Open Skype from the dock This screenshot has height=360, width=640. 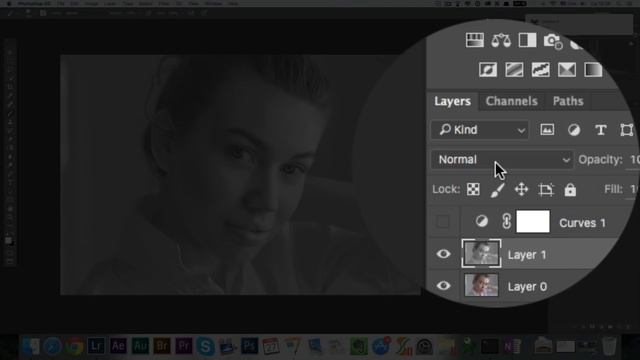pyautogui.click(x=206, y=346)
